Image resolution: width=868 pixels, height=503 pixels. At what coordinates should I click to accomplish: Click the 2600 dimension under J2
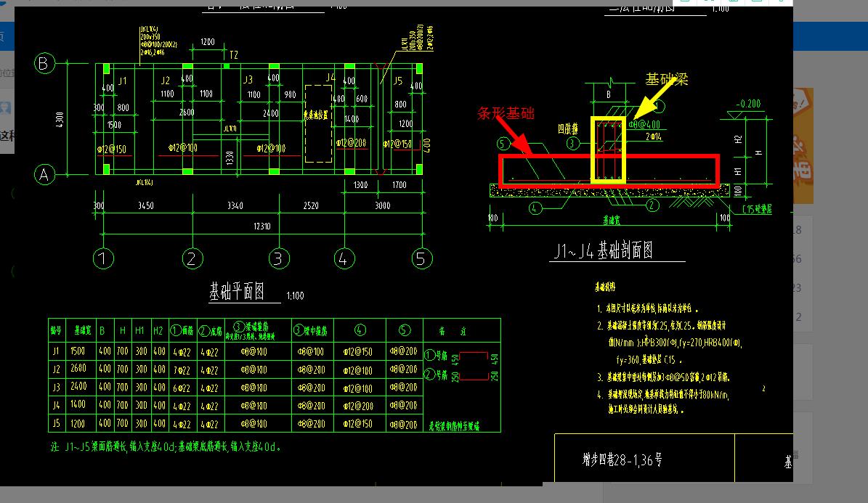coord(187,113)
